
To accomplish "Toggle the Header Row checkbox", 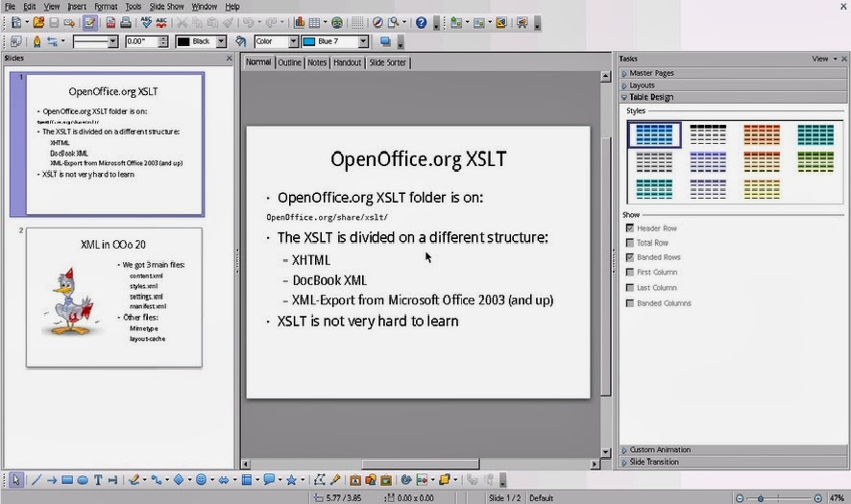I will 629,228.
